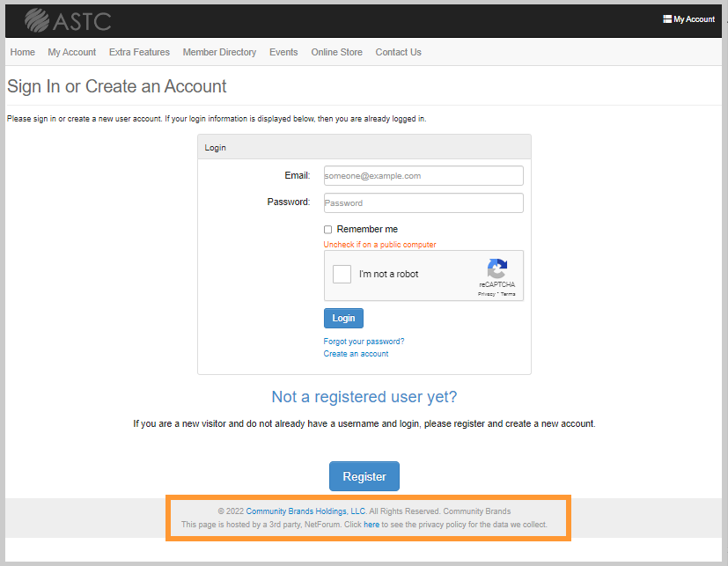
Task: Select Create an account
Action: (356, 353)
